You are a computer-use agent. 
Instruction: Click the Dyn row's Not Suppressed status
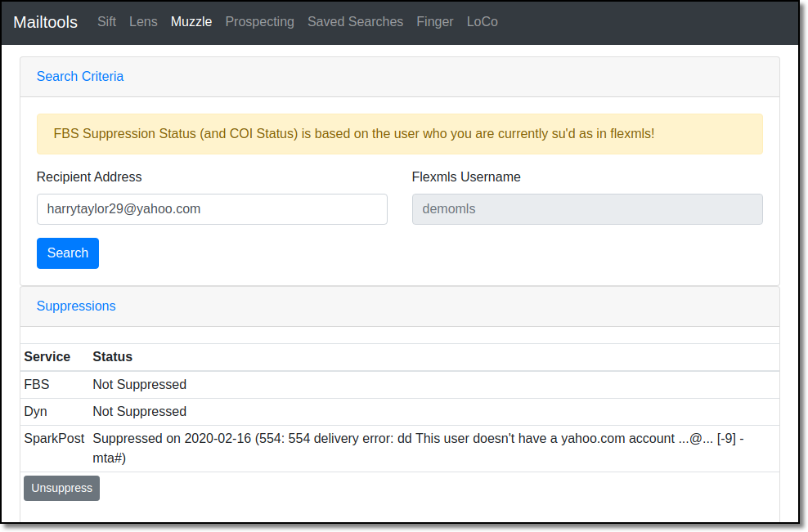click(x=140, y=412)
